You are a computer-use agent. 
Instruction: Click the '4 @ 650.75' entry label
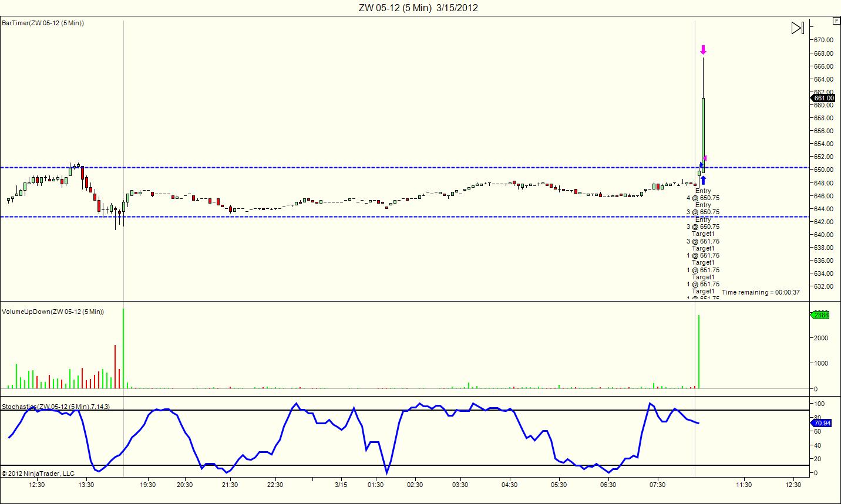coord(703,198)
